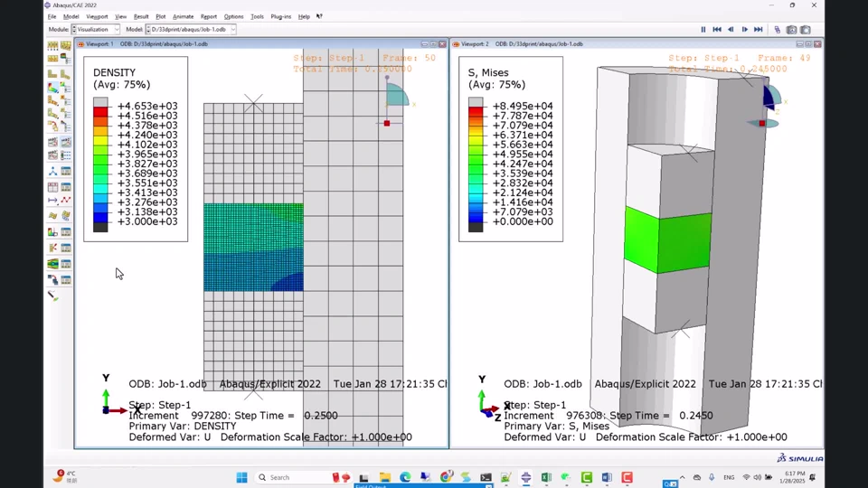
Task: Maximize Viewport 1 window
Action: coord(433,43)
